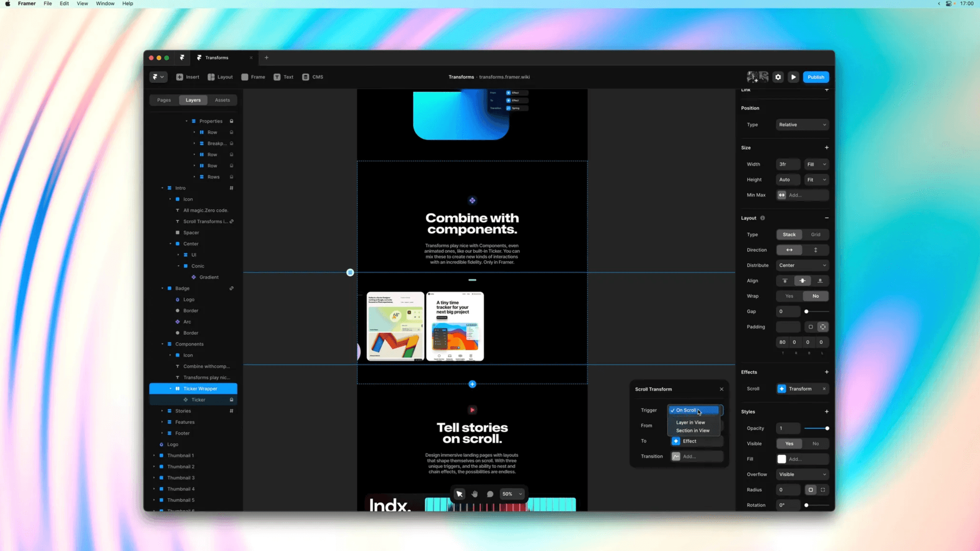Set Wrap to No
Image resolution: width=980 pixels, height=551 pixels.
click(816, 296)
